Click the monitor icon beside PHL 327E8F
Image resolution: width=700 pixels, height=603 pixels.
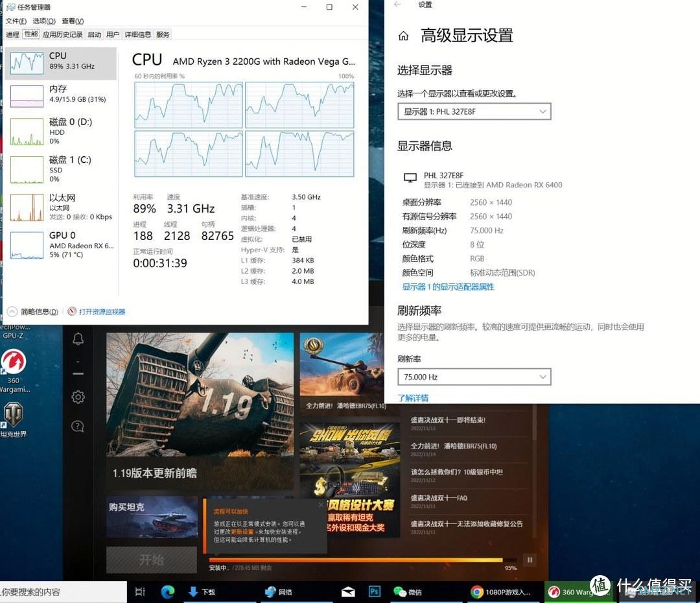(410, 178)
